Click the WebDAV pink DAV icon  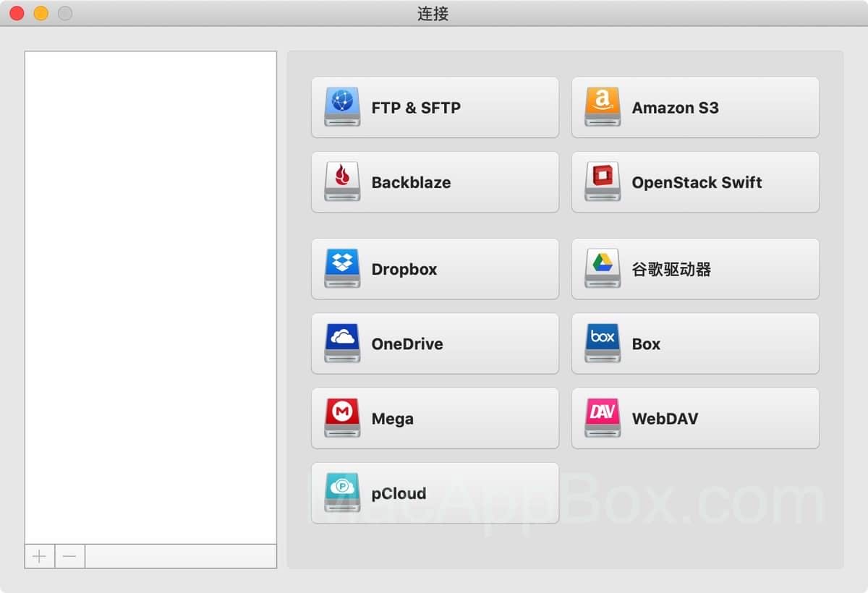pyautogui.click(x=603, y=417)
